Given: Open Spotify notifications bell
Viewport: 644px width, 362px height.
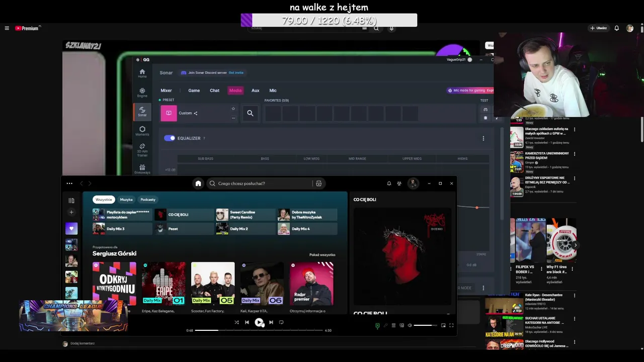Looking at the screenshot, I should point(389,184).
